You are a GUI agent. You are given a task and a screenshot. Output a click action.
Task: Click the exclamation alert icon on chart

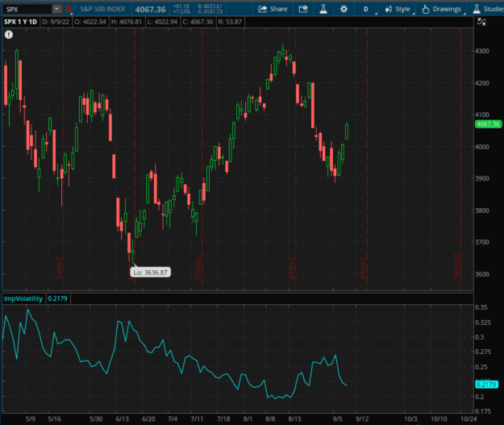[9, 35]
